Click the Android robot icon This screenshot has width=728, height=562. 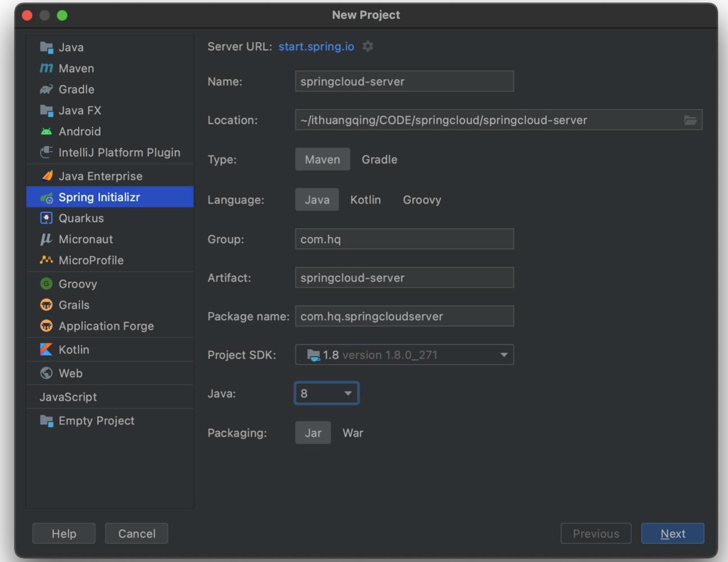click(46, 132)
